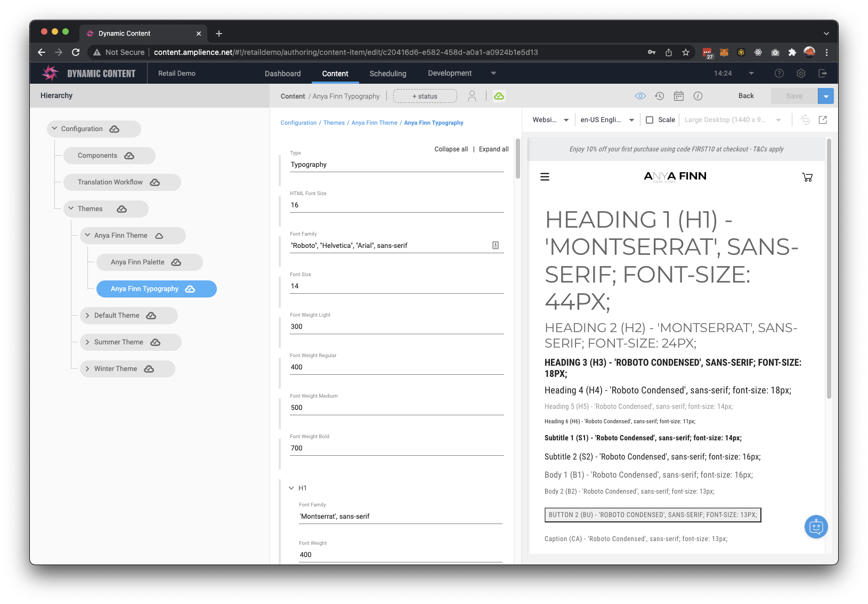Viewport: 868px width, 604px height.
Task: Click the Font Family field list icon
Action: click(x=496, y=245)
